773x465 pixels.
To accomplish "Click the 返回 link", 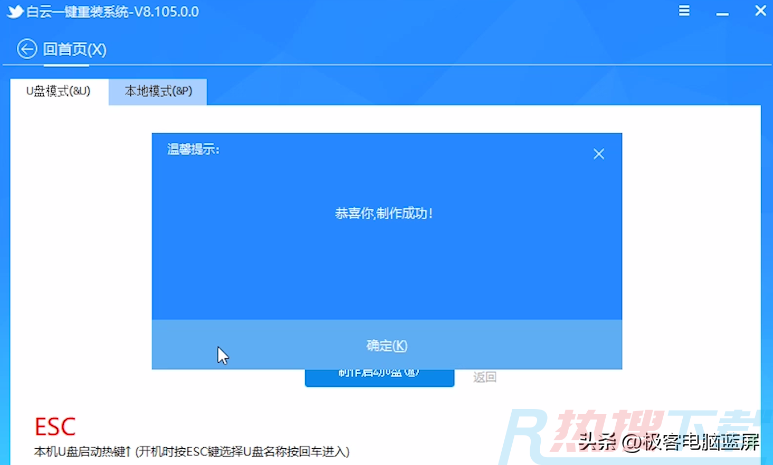I will coord(485,377).
